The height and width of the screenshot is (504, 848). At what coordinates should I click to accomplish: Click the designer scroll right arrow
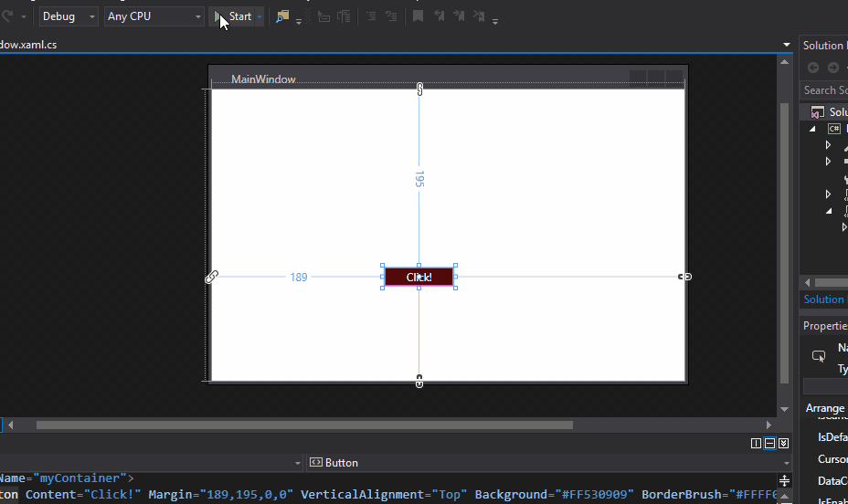point(768,425)
